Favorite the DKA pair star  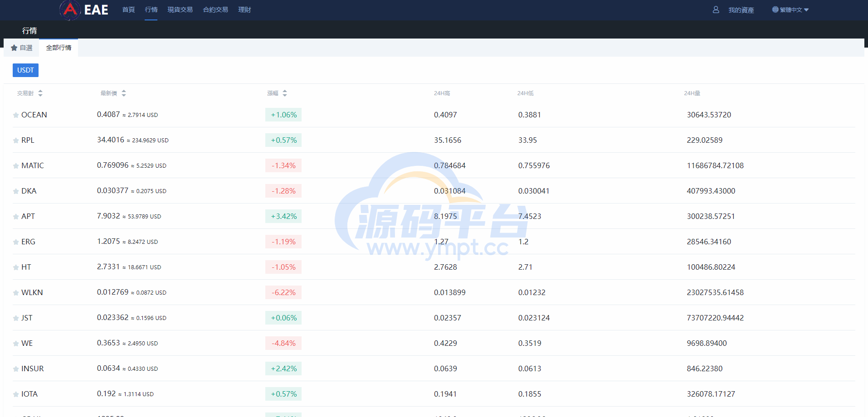click(16, 191)
